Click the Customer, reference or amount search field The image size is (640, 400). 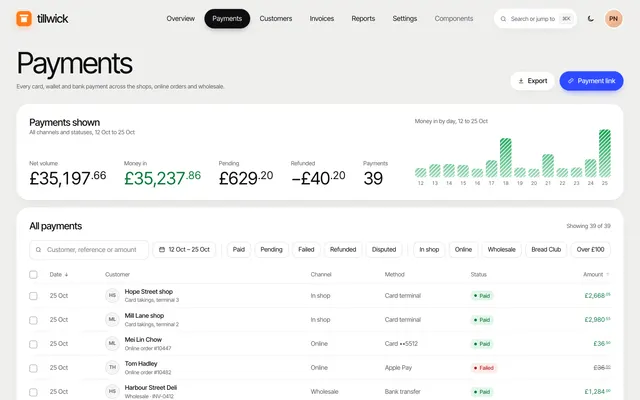(x=89, y=250)
